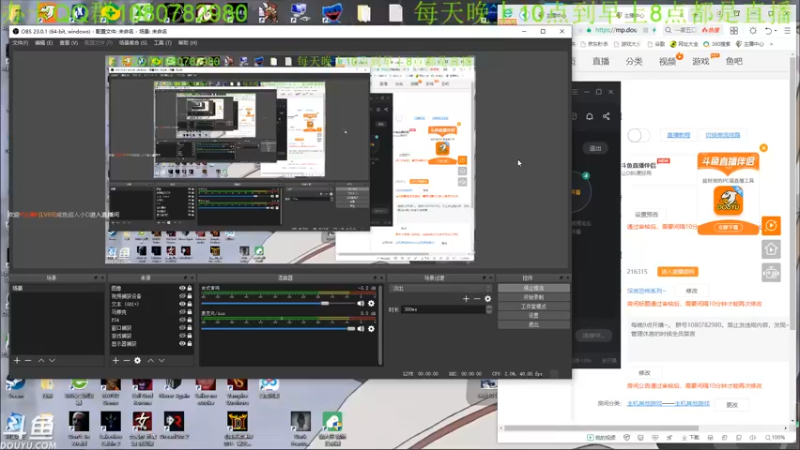Screen dimensions: 800x450
Task: Add a new scene with the plus icon
Action: pyautogui.click(x=17, y=360)
